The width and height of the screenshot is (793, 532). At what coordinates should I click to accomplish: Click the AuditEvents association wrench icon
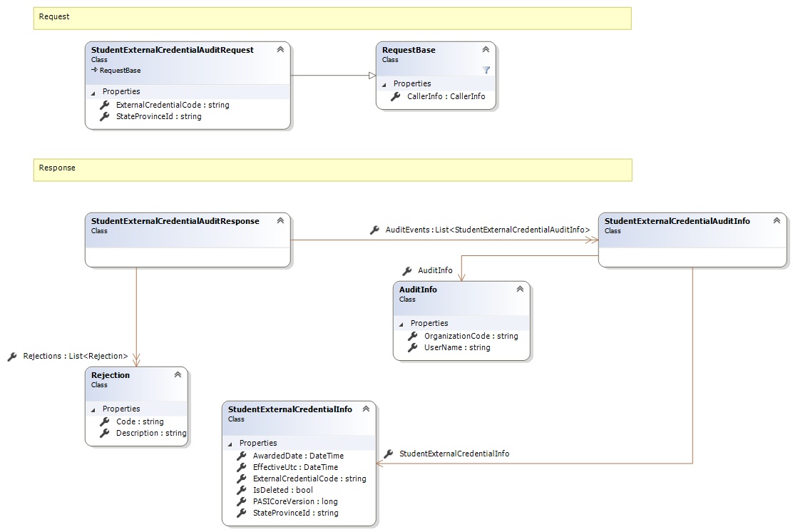[374, 230]
